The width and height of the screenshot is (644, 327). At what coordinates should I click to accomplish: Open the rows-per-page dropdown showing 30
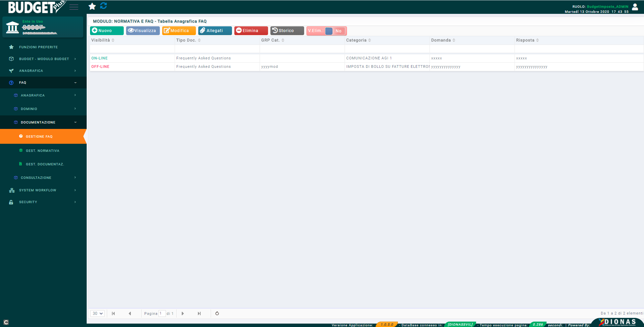(x=97, y=314)
